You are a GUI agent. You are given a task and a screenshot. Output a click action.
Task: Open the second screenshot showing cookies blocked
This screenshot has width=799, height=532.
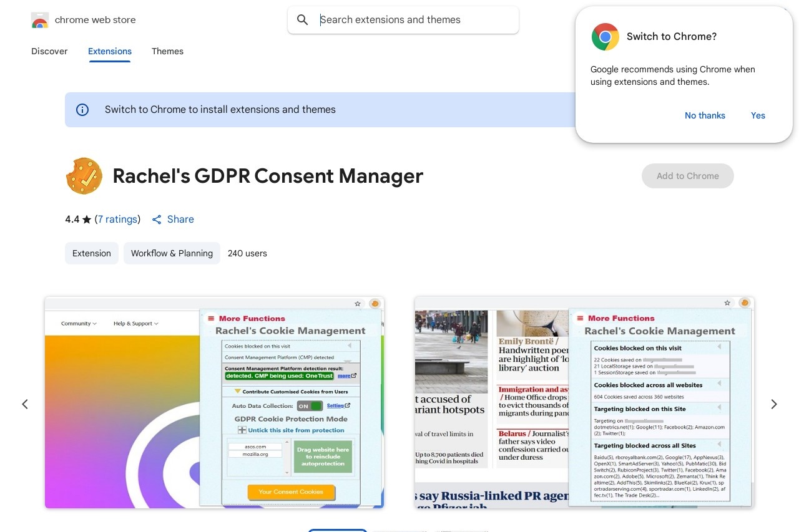click(x=584, y=402)
